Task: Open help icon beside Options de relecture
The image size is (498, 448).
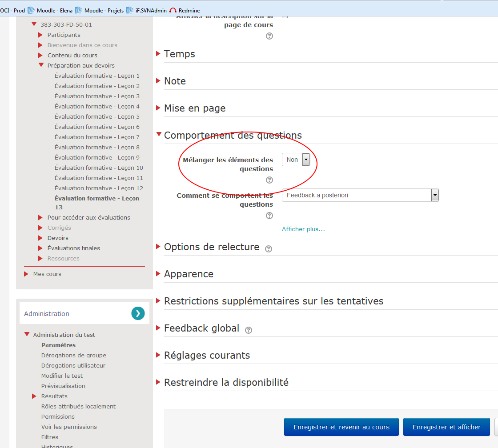Action: point(269,249)
